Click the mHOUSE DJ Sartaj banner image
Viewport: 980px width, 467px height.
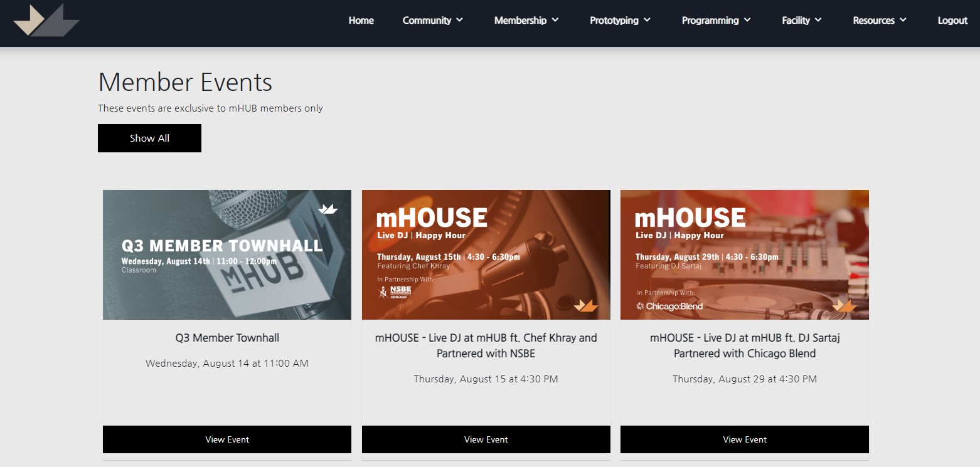744,254
